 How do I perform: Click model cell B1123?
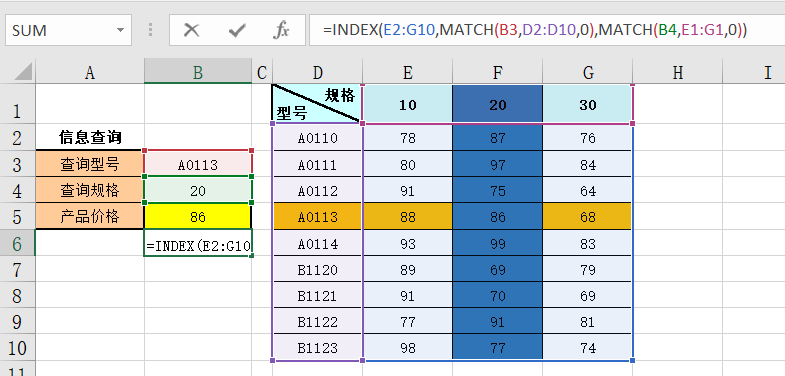tap(317, 347)
